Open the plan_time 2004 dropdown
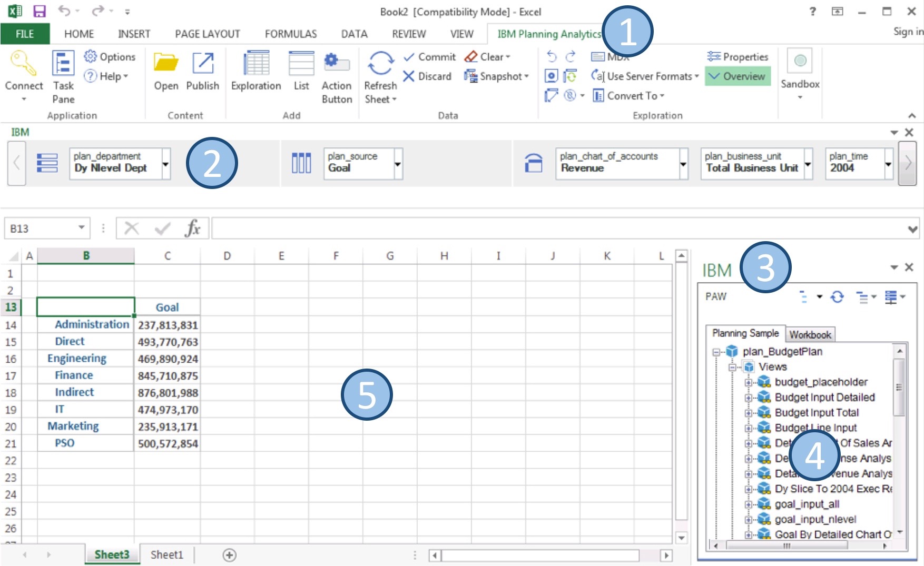The image size is (924, 566). (x=889, y=164)
